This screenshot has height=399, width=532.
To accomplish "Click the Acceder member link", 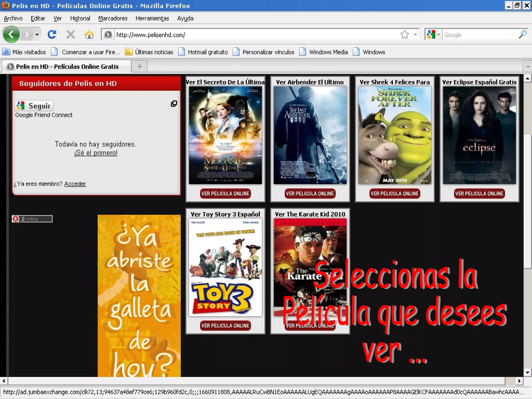I will (75, 184).
